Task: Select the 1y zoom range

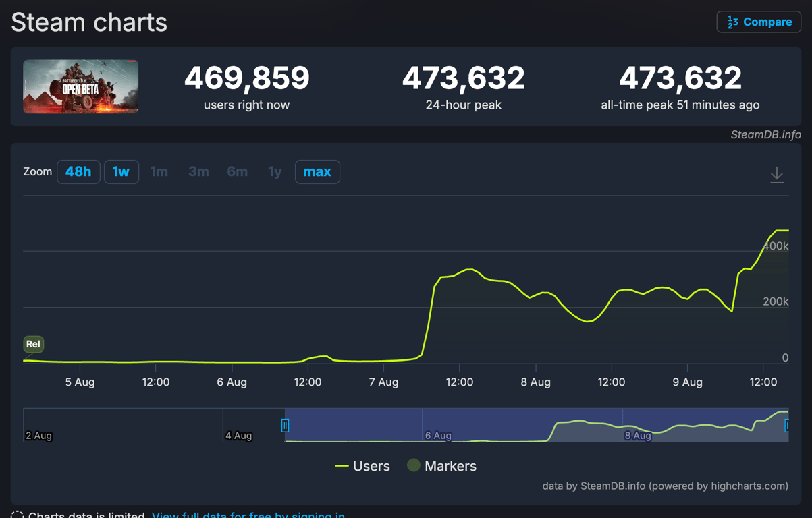Action: coord(275,172)
